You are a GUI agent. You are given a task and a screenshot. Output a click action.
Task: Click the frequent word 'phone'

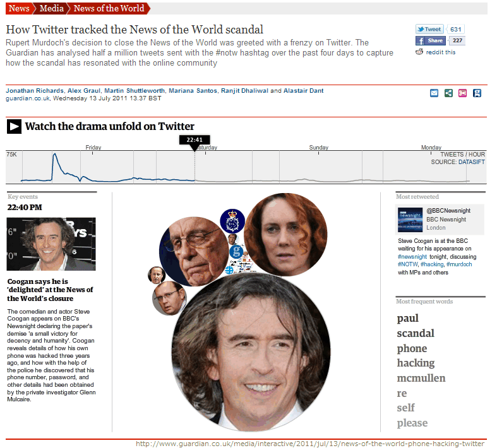click(x=412, y=348)
